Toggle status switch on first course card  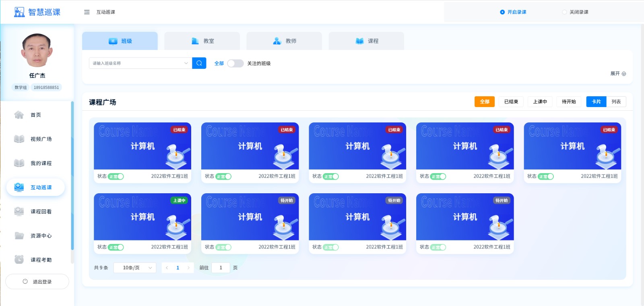pos(116,176)
